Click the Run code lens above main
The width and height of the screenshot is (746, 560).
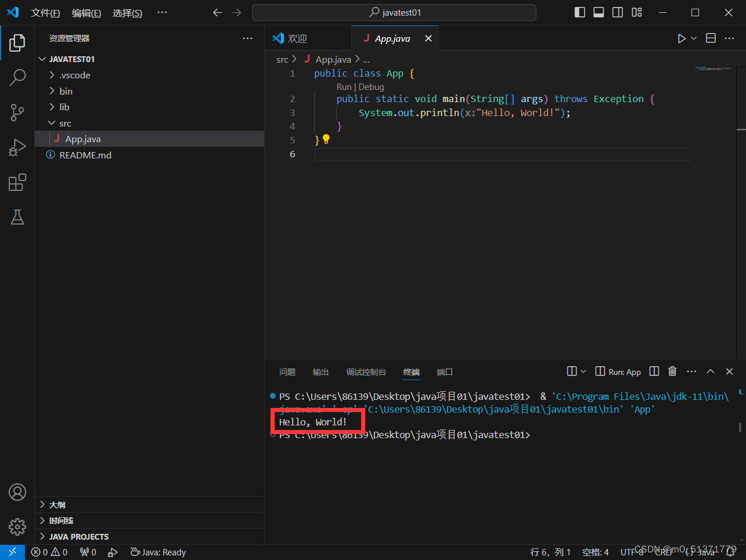coord(344,87)
